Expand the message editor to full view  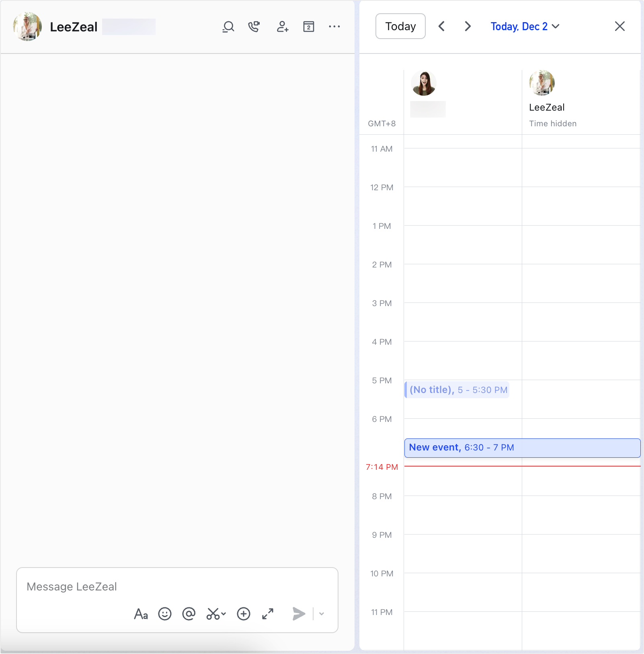[267, 614]
